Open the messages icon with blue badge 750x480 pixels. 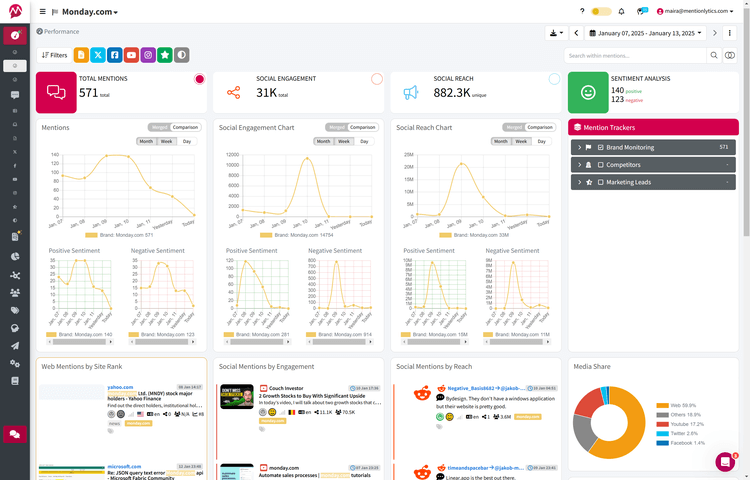click(x=642, y=11)
